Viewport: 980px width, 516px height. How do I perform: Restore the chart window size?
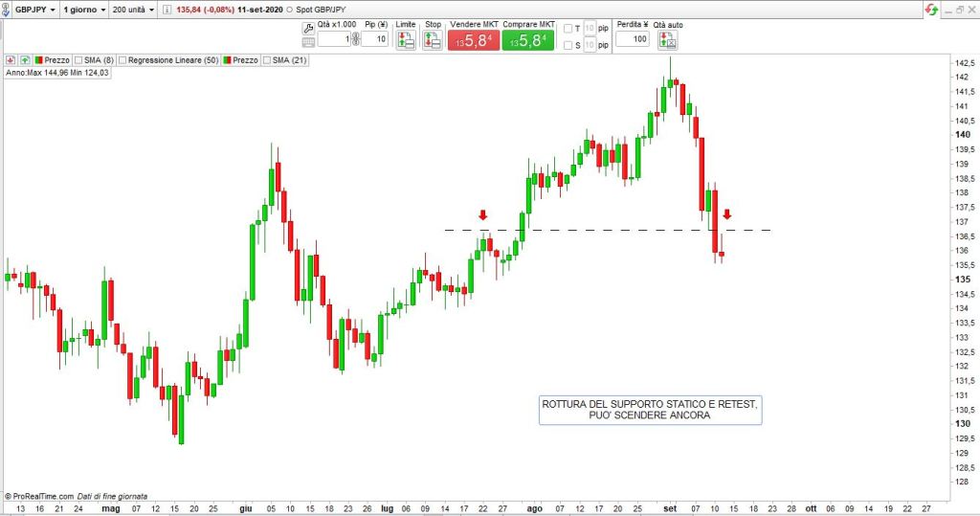click(960, 10)
